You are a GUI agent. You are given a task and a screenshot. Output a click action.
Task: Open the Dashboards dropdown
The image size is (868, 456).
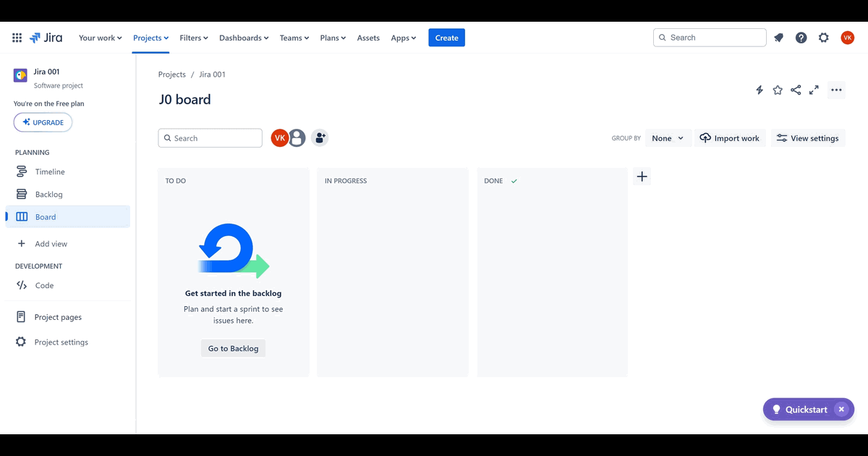(244, 38)
